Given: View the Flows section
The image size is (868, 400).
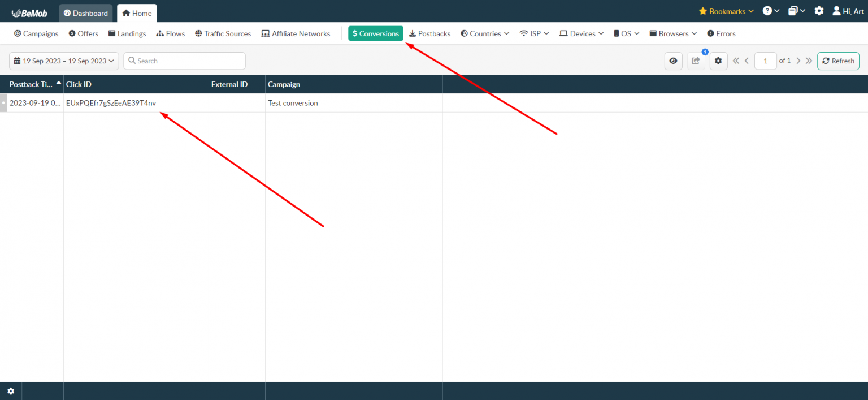Looking at the screenshot, I should click(x=170, y=33).
